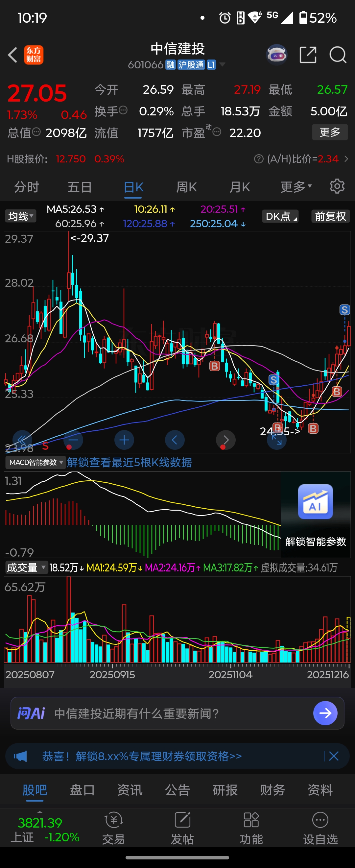The image size is (355, 868).
Task: Open the 资讯 tab
Action: pos(130,790)
